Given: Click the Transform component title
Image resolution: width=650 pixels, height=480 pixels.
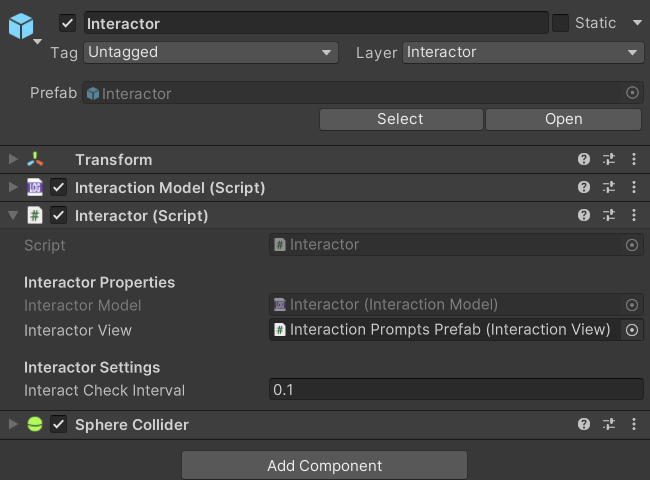Looking at the screenshot, I should (x=114, y=160).
